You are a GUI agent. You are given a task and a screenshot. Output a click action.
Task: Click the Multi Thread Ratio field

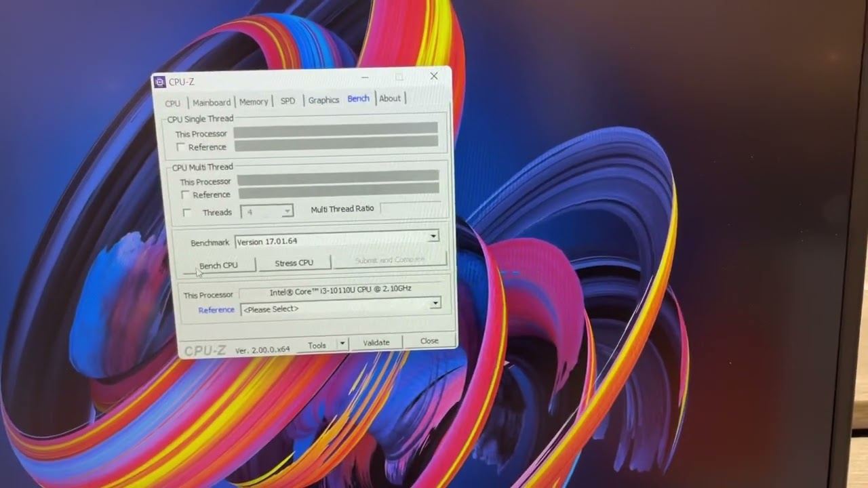(x=409, y=208)
